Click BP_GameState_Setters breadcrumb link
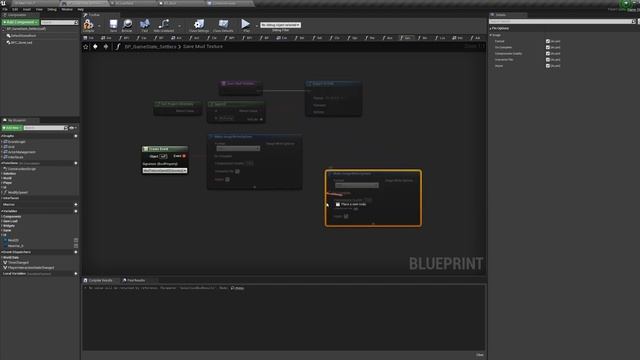This screenshot has height=360, width=640. (x=151, y=47)
